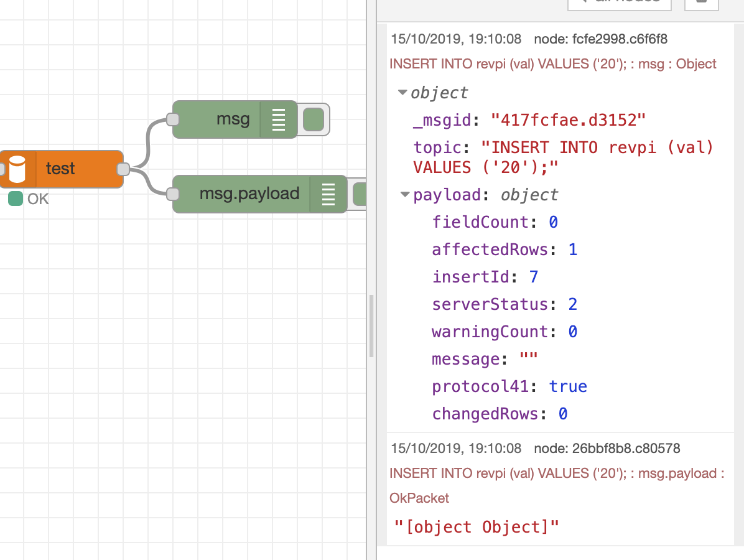Click the trash icon to clear debug messages

coord(701,5)
